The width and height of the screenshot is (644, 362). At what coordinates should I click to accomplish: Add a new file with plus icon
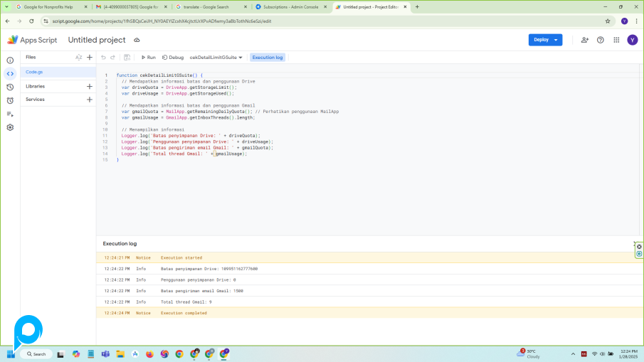pos(90,57)
